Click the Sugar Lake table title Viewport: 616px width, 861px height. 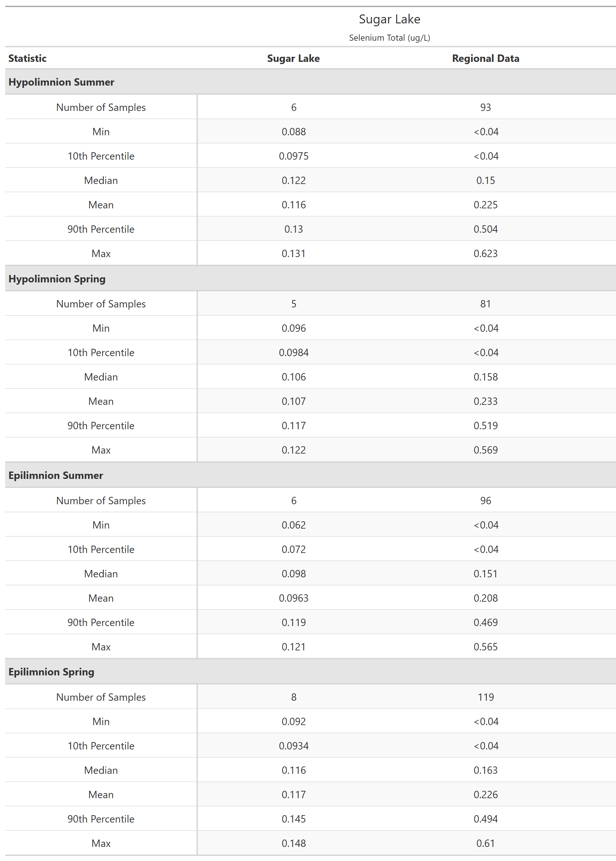coord(389,19)
